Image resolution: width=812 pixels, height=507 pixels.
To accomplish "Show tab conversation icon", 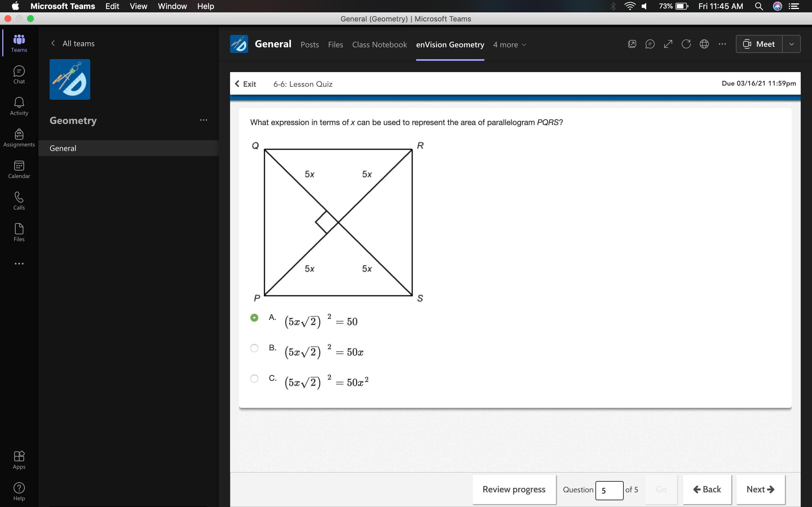I will (x=650, y=44).
